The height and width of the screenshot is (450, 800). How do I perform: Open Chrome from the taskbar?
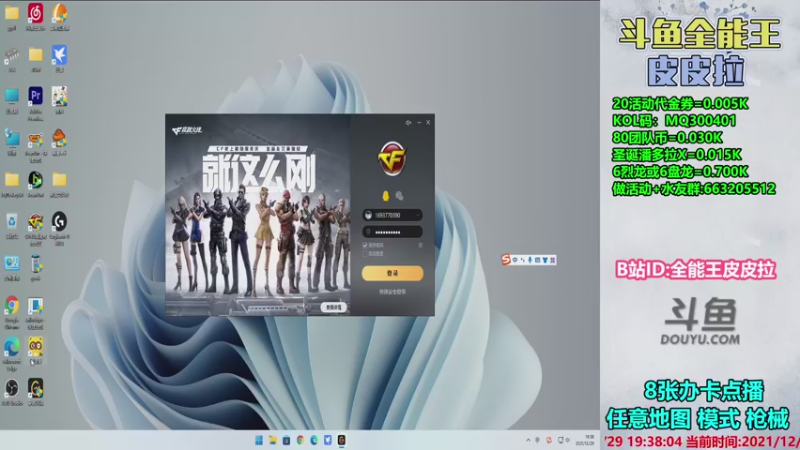(301, 440)
